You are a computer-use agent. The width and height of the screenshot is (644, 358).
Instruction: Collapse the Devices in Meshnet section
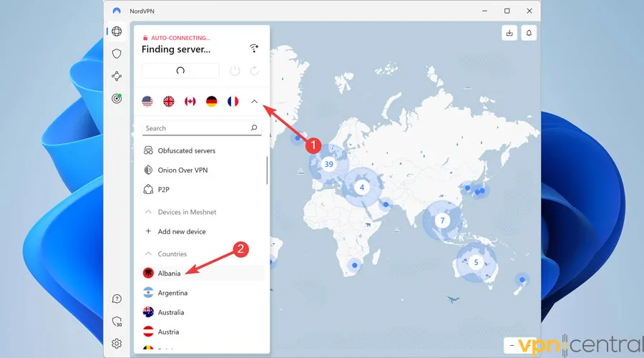[148, 212]
